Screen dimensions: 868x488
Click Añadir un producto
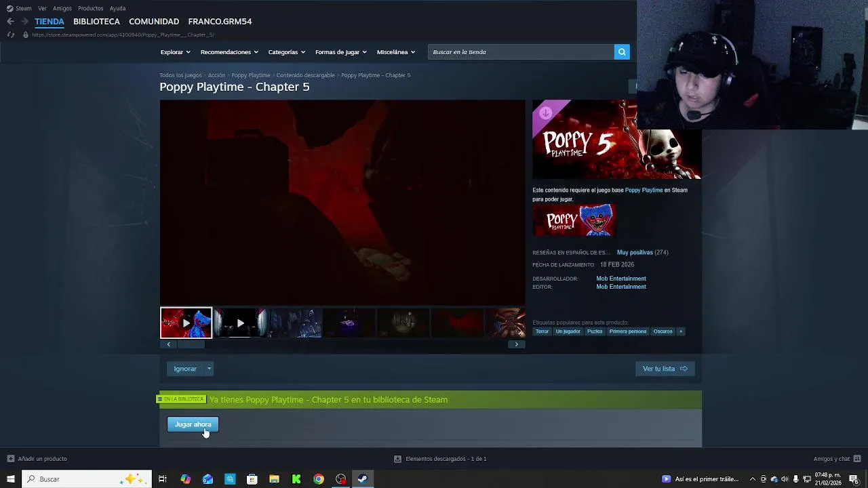point(37,459)
